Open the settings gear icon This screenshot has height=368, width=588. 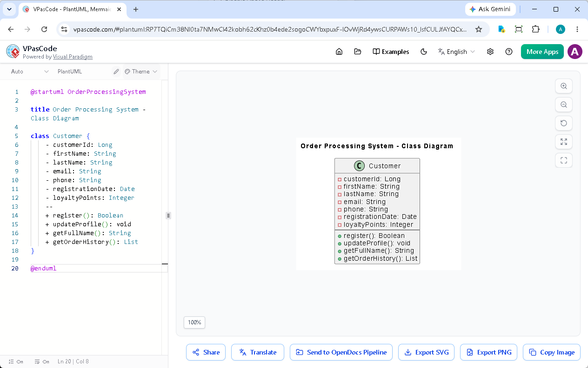490,52
